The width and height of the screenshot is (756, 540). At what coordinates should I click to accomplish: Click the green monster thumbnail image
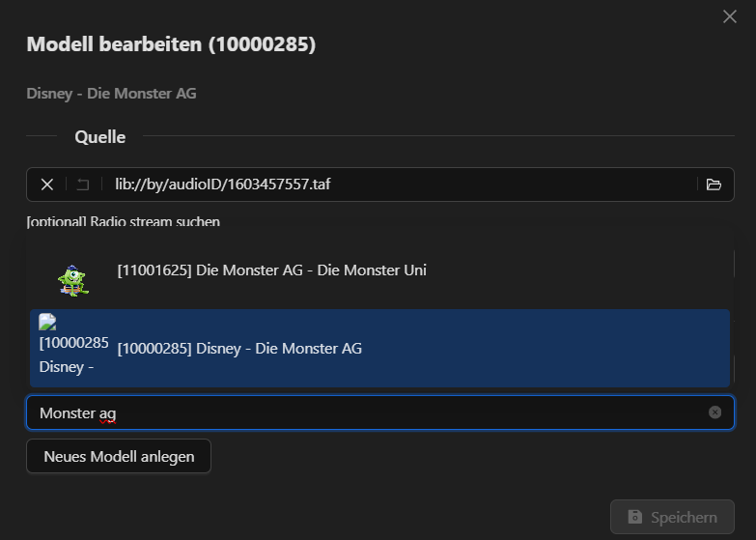73,278
